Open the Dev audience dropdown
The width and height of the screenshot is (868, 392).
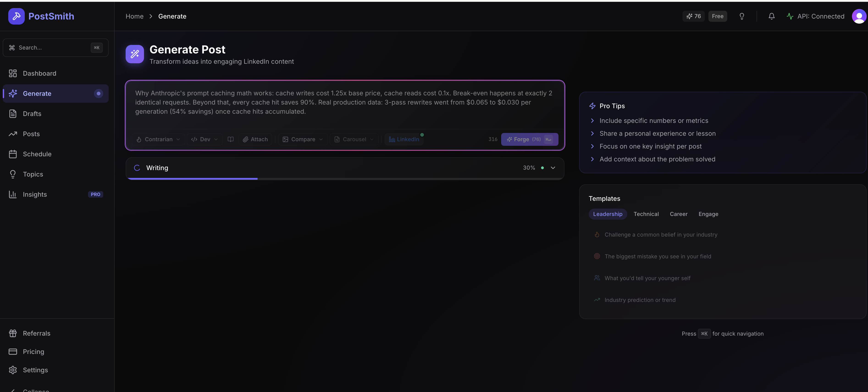[x=205, y=139]
